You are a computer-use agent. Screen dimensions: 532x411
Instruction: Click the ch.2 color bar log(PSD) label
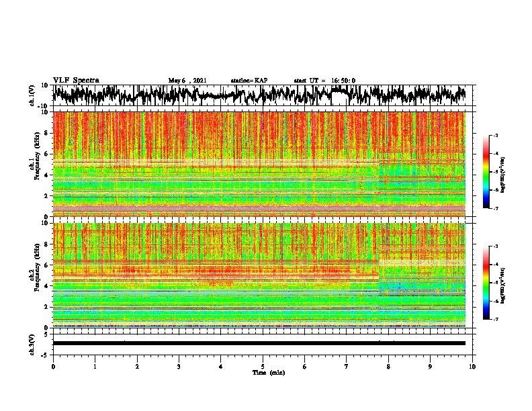(x=503, y=285)
